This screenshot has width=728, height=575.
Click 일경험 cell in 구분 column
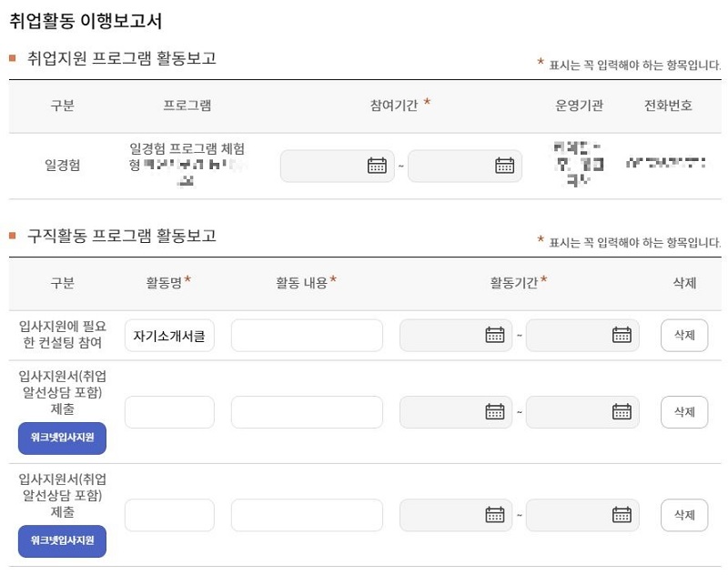pyautogui.click(x=63, y=166)
